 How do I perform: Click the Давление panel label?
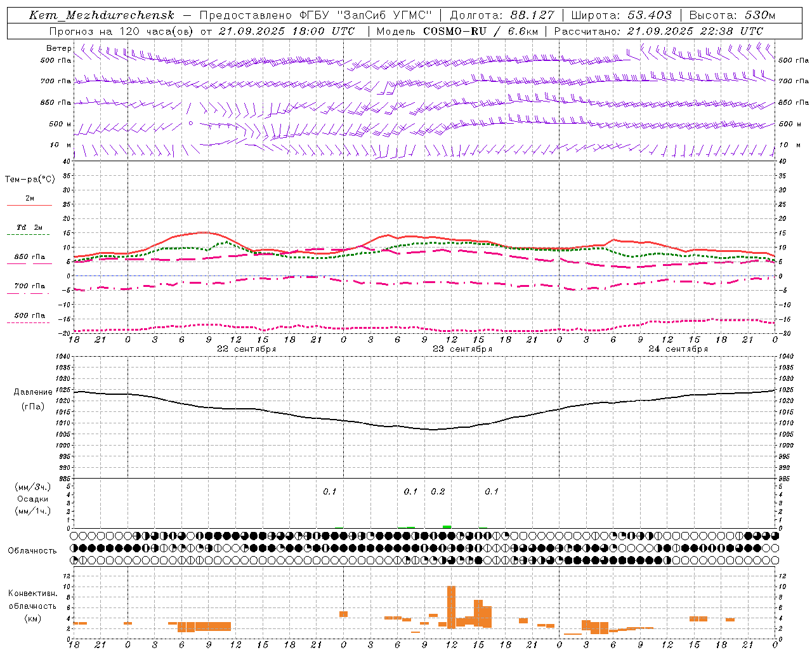[x=33, y=392]
